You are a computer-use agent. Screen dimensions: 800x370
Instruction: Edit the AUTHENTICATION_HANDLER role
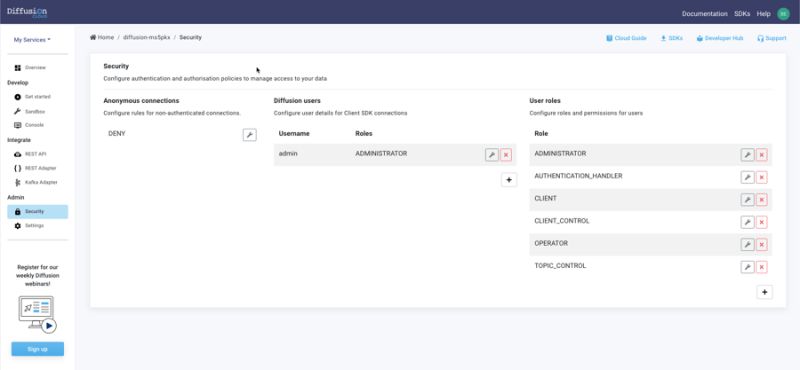[747, 178]
